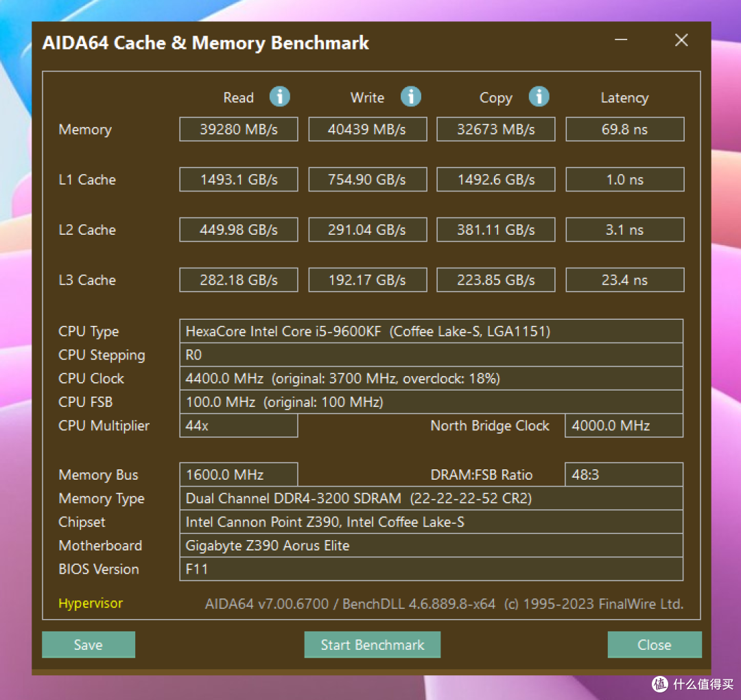
Task: Click Memory Type field DDR4-3200
Action: point(431,498)
